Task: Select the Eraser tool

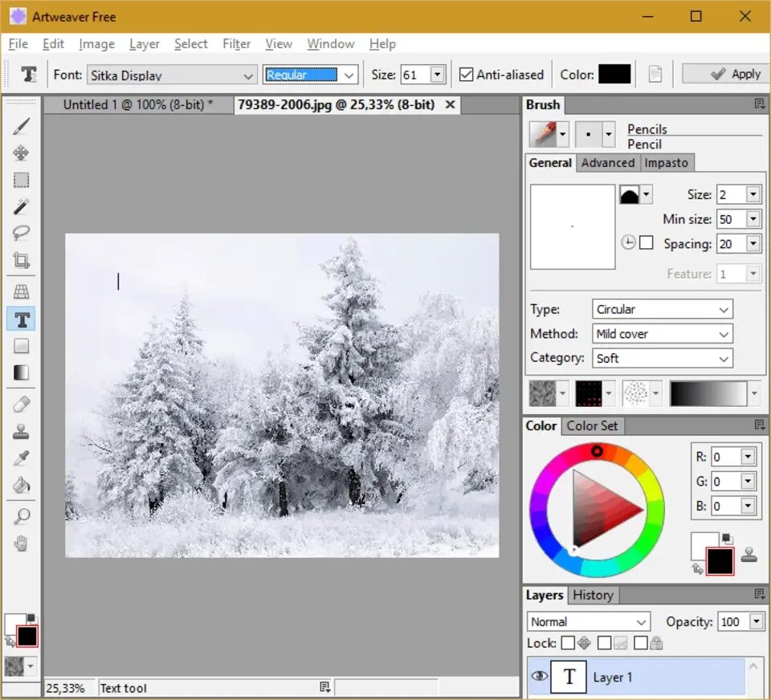Action: click(21, 405)
